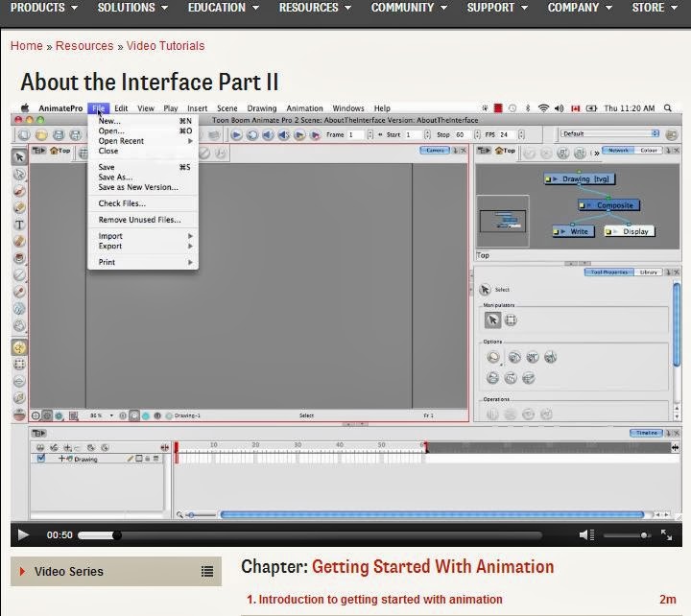
Task: Click the Drawing node in Network view
Action: click(x=580, y=178)
